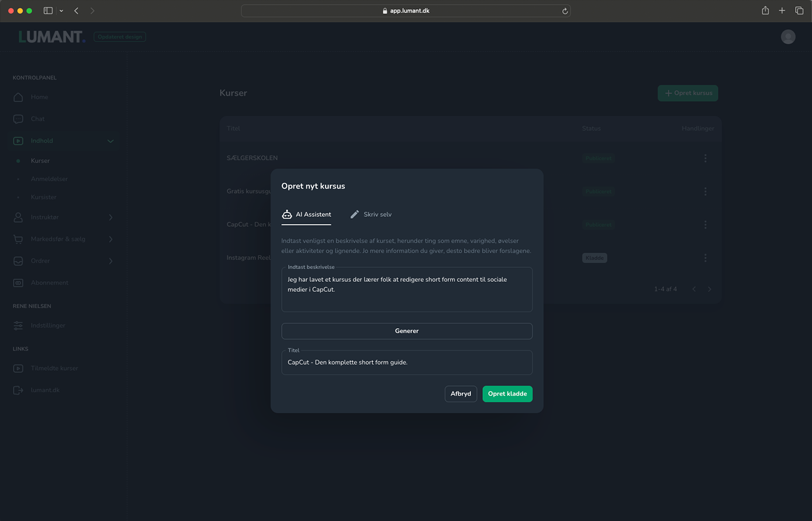812x521 pixels.
Task: Click the Opret kladde button
Action: 507,394
